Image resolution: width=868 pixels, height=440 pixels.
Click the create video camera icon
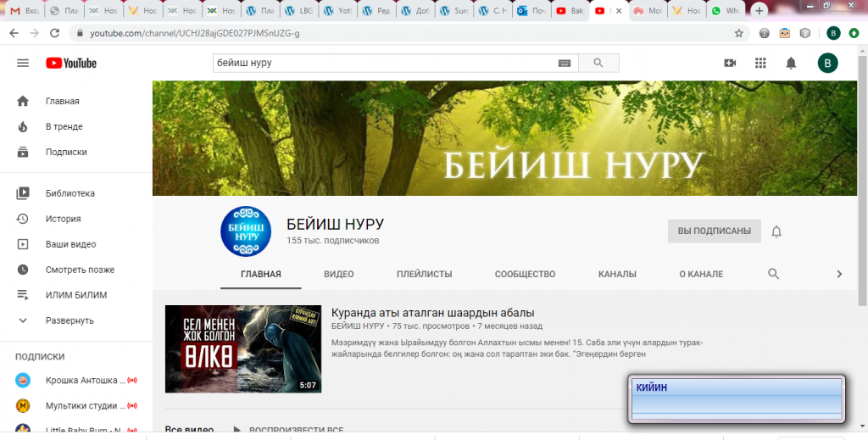pos(730,63)
